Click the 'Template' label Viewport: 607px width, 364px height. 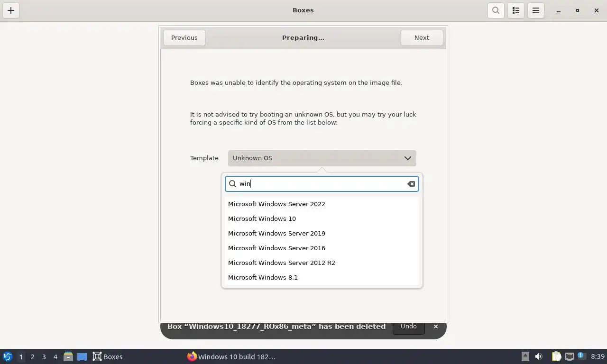click(x=204, y=158)
